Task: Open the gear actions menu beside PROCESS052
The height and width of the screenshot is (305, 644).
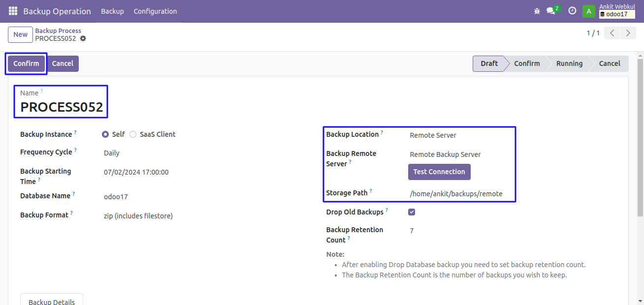Action: [83, 38]
